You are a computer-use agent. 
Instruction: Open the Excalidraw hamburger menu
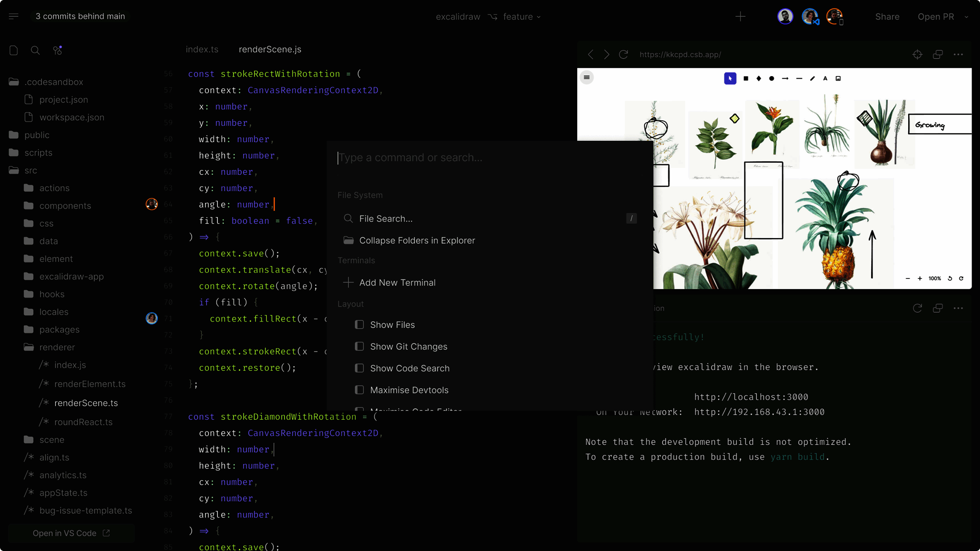(x=587, y=77)
